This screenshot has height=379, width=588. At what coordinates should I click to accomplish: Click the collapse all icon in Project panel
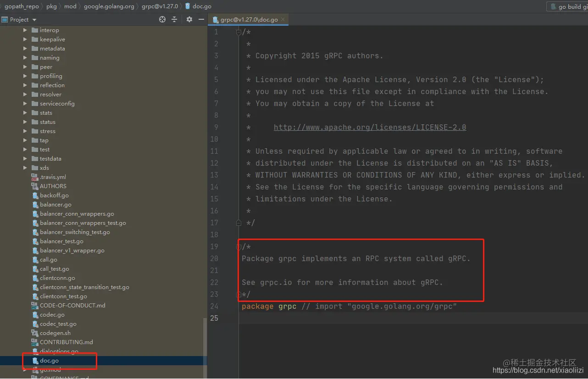tap(174, 19)
